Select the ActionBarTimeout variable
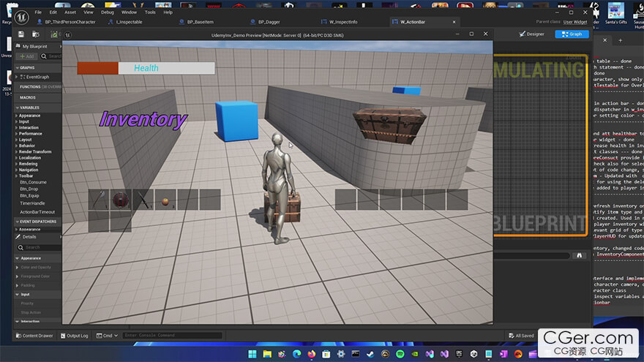This screenshot has height=362, width=644. [x=37, y=212]
